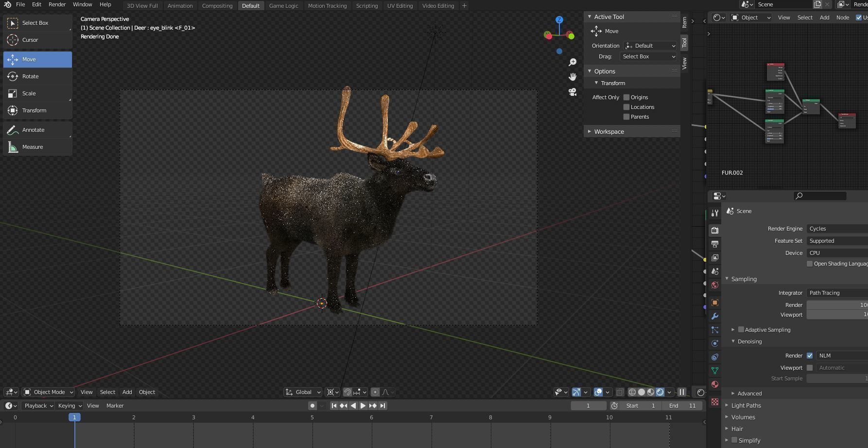Select the Cursor tool
The height and width of the screenshot is (448, 868).
coord(37,40)
